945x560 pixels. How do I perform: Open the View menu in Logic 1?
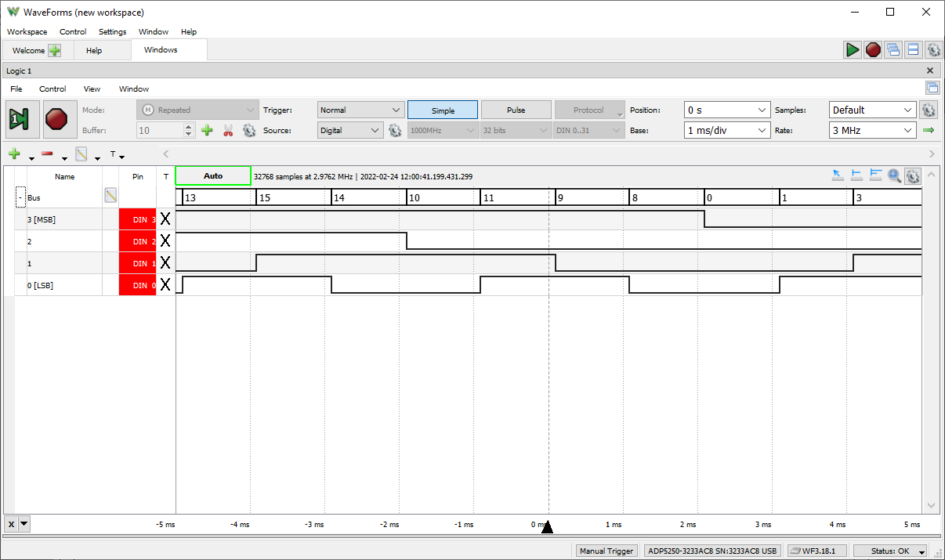click(92, 89)
